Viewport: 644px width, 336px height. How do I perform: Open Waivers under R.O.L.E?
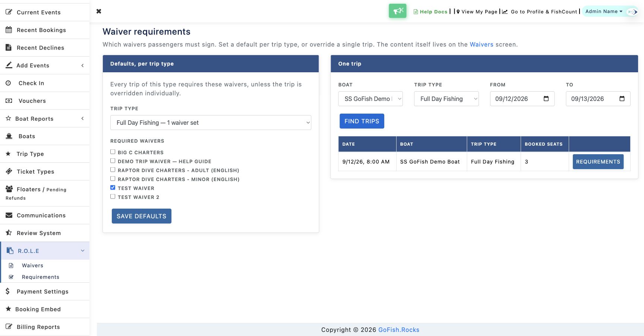32,265
